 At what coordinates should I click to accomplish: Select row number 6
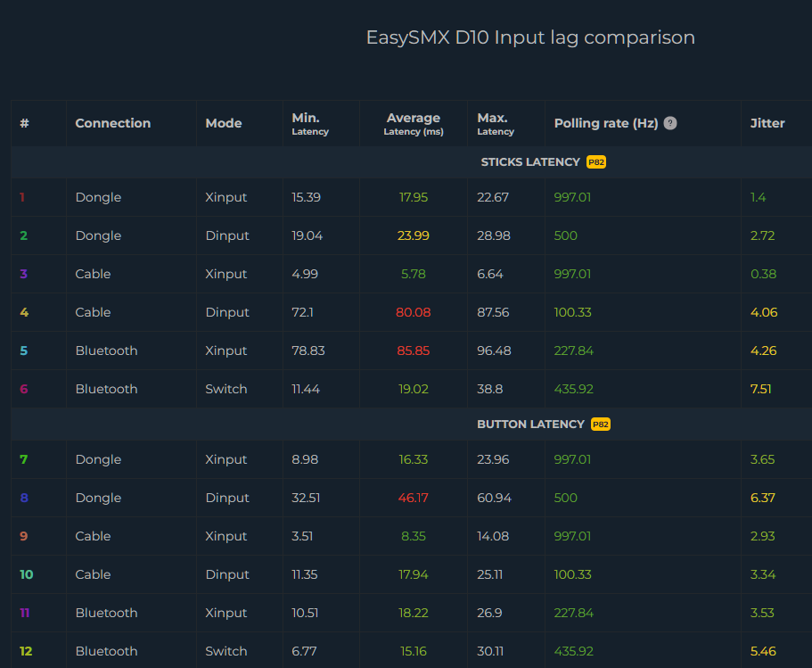tap(24, 389)
